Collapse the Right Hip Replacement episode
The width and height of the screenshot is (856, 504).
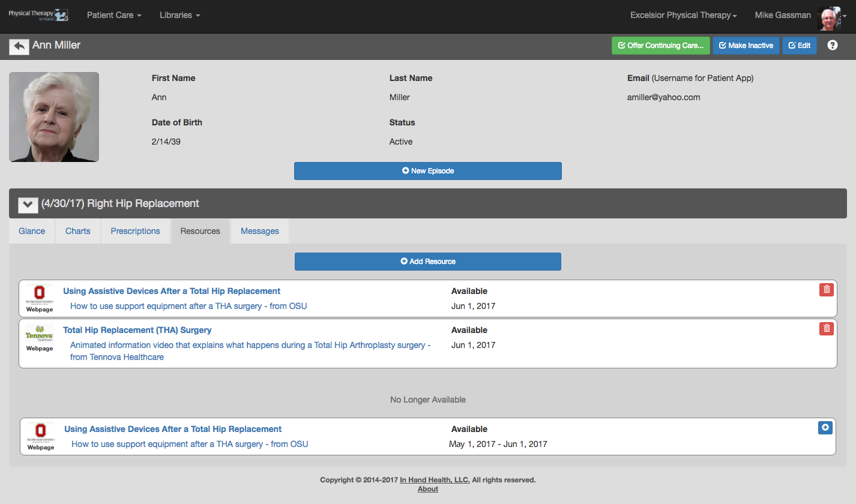point(28,205)
